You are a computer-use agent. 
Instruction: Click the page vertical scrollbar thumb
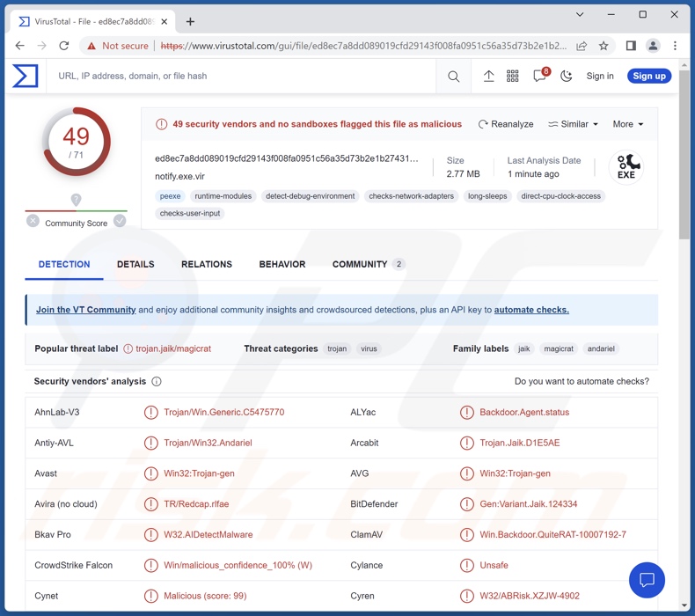[684, 155]
